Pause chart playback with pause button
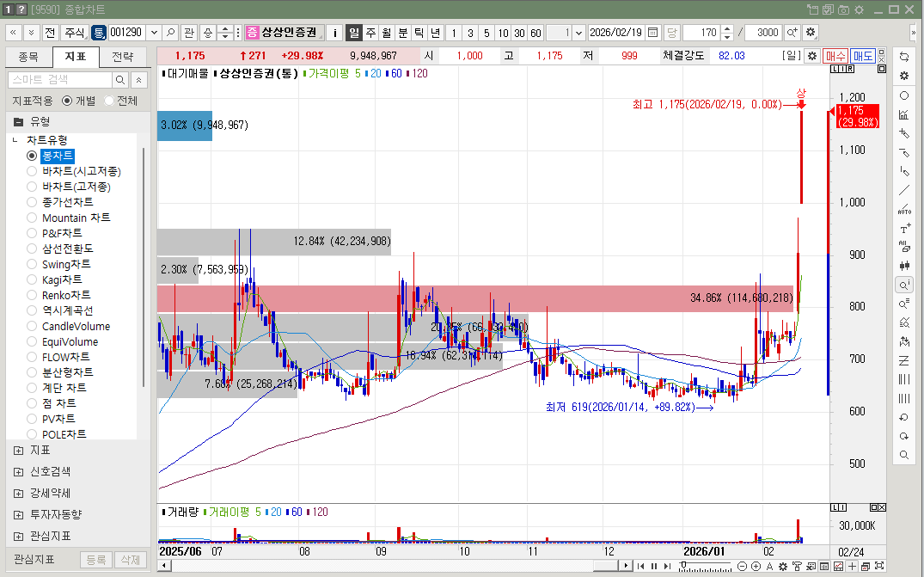 [653, 567]
